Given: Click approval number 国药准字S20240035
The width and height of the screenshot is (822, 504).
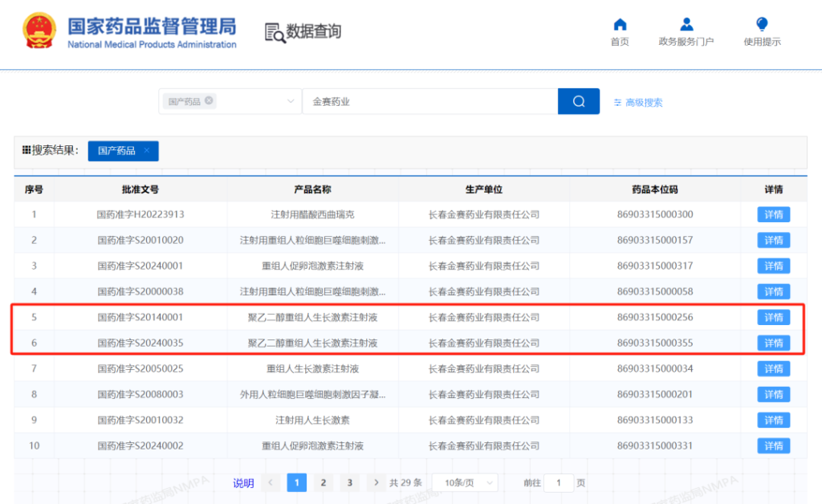Looking at the screenshot, I should tap(140, 343).
